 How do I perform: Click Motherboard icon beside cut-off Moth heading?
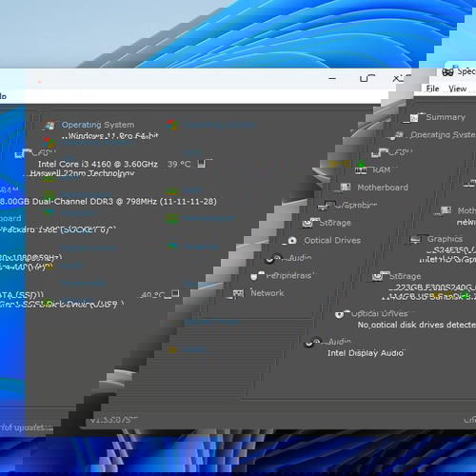point(446,210)
